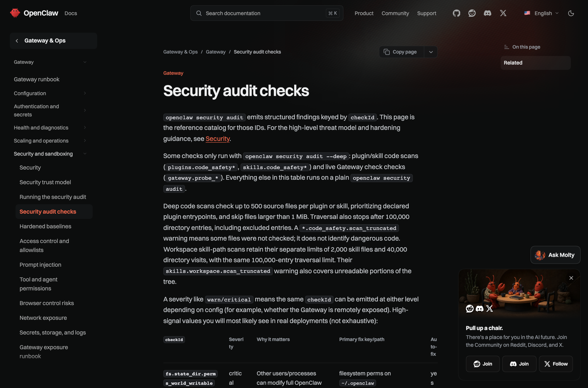
Task: Close the Pull up a chair popup
Action: [571, 278]
